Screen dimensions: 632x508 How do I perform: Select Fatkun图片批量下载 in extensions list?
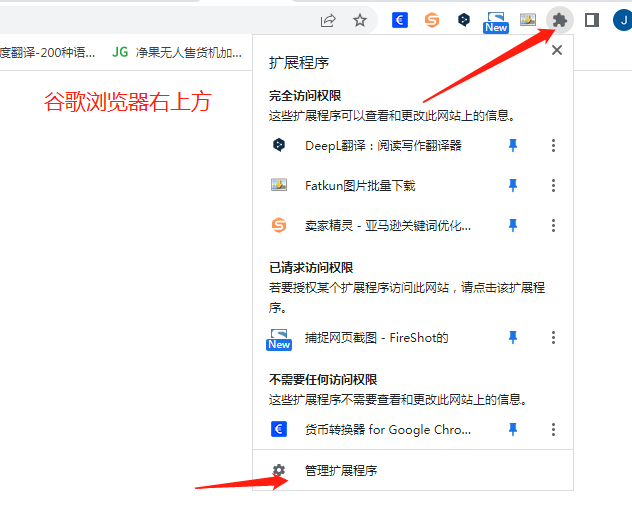[360, 185]
